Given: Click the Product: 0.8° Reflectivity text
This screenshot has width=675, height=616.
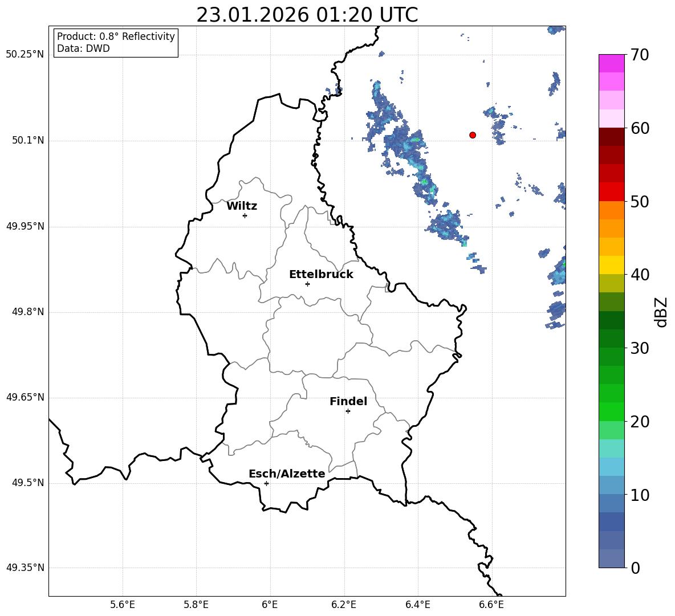Looking at the screenshot, I should pos(116,36).
